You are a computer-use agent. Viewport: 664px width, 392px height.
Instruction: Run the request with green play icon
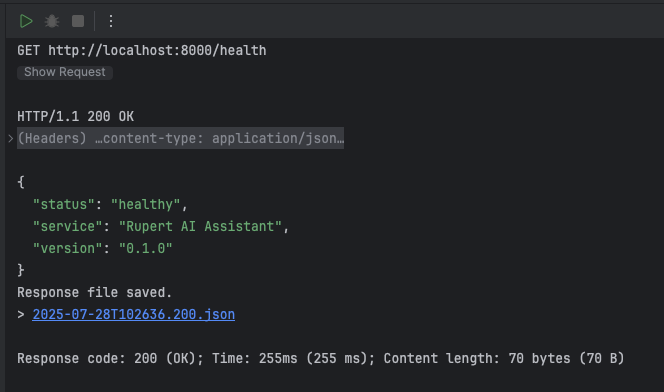pos(26,21)
